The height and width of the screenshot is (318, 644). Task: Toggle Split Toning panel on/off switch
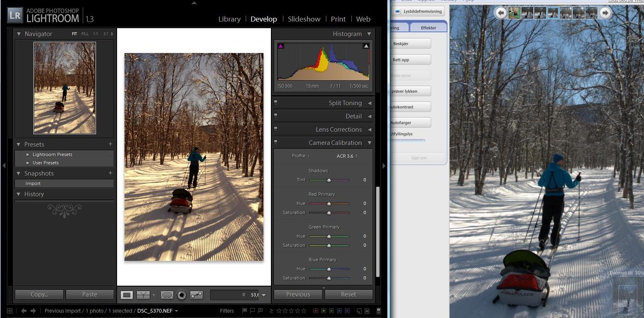[x=276, y=103]
